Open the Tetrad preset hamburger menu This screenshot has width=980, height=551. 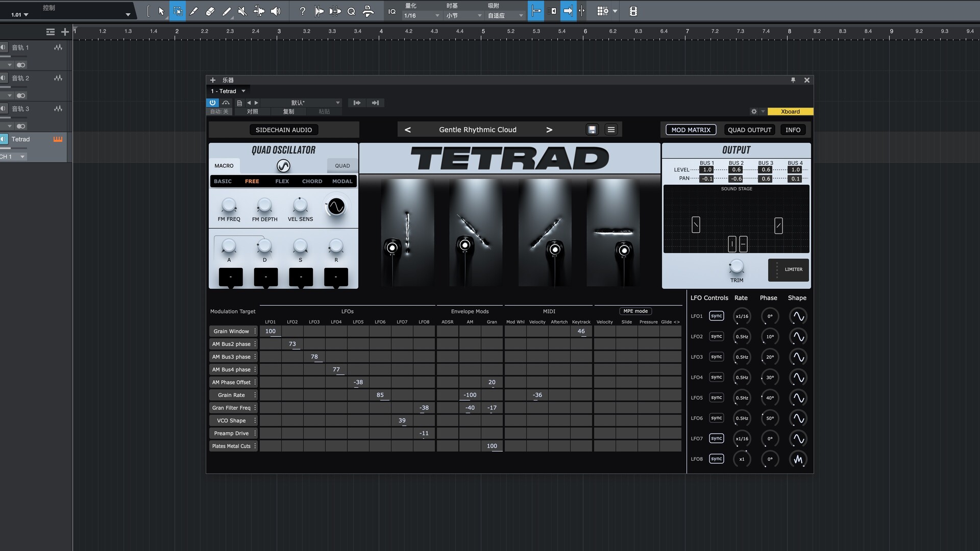pos(611,130)
